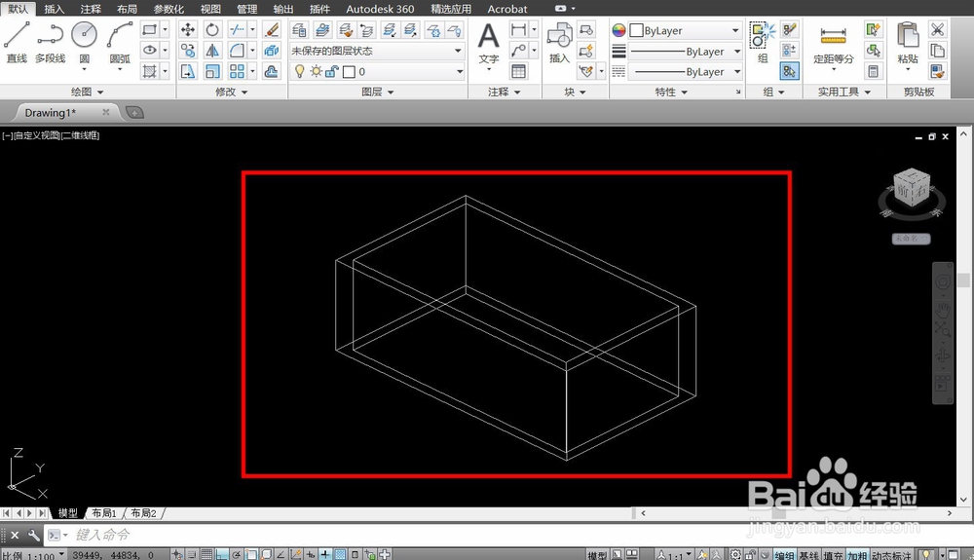The height and width of the screenshot is (560, 974).
Task: Click the Explode tool icon
Action: click(272, 51)
